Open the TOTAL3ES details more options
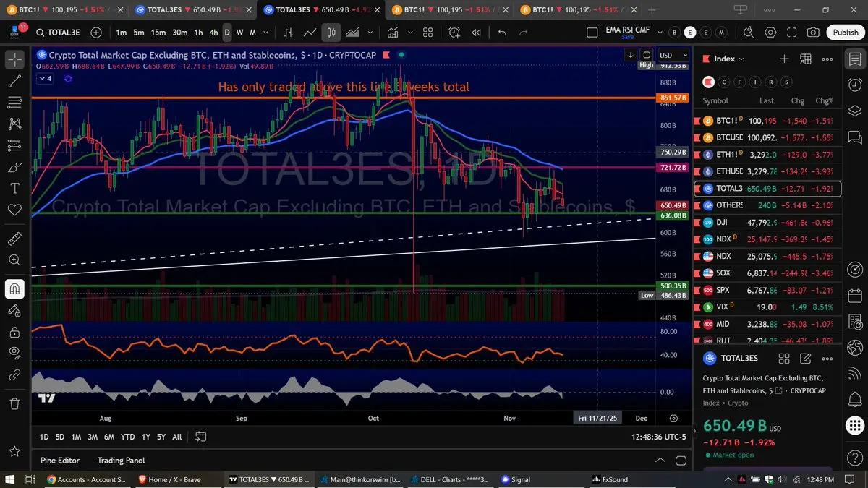This screenshot has height=488, width=868. 827,358
